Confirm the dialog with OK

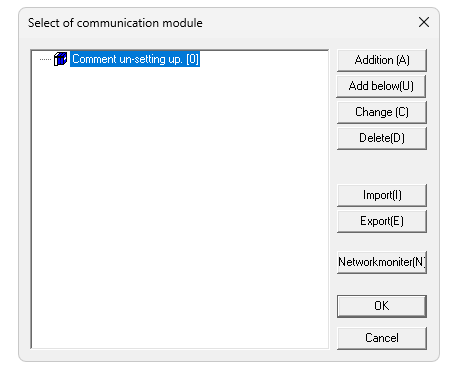coord(382,306)
